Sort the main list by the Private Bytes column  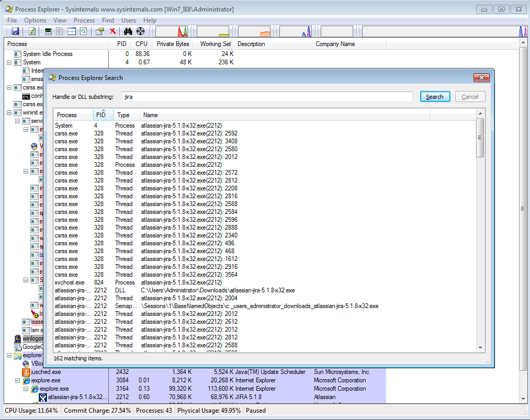172,44
